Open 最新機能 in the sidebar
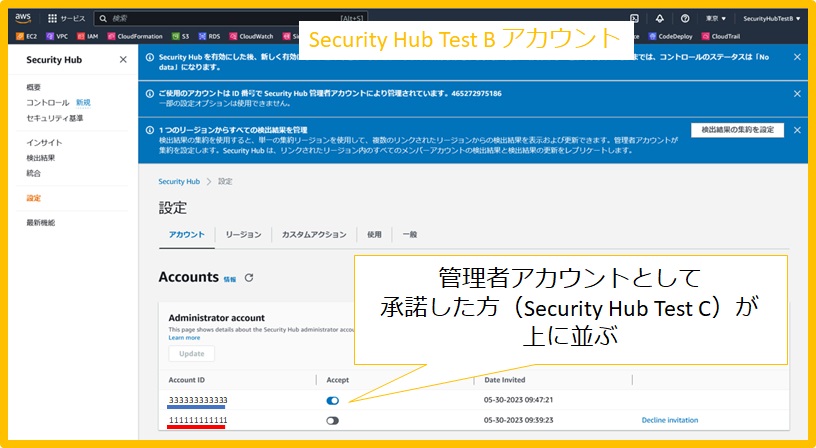This screenshot has height=448, width=816. click(x=41, y=223)
